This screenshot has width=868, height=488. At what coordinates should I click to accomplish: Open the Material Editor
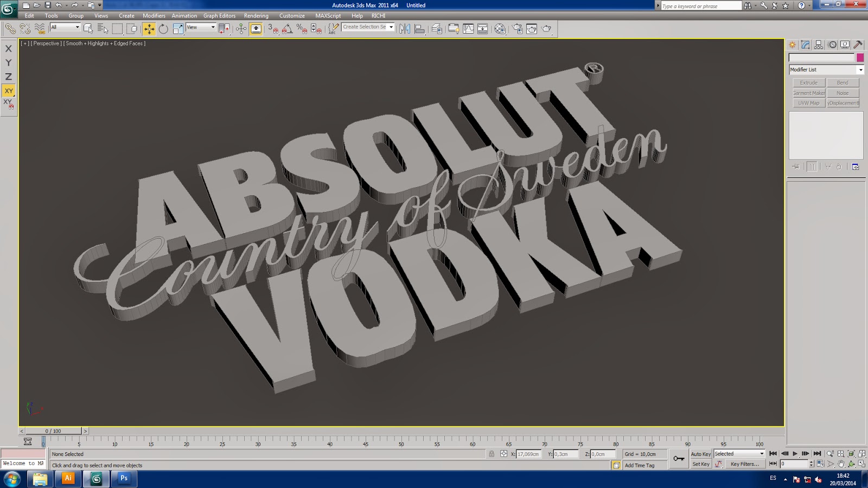click(500, 29)
